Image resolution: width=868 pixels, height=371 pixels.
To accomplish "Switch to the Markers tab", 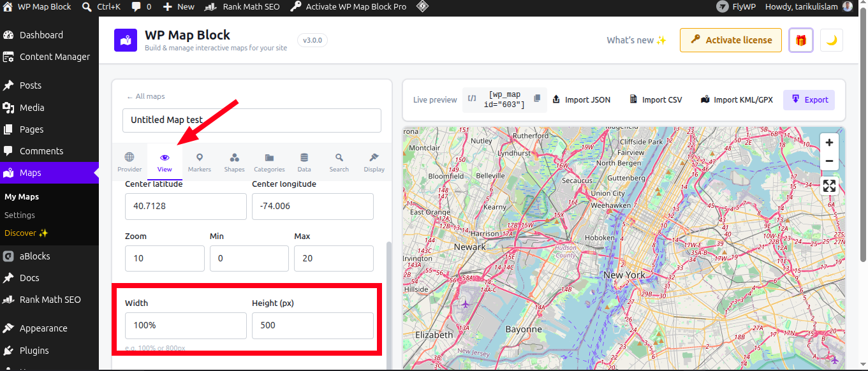I will click(x=200, y=163).
